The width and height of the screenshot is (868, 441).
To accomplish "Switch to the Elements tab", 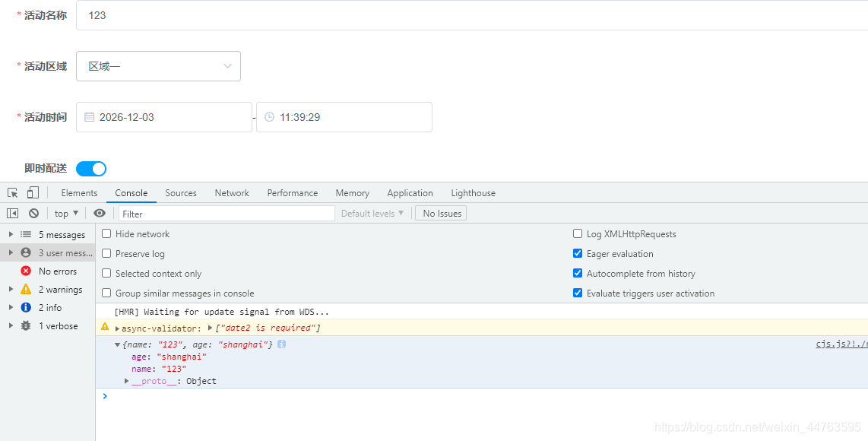I will click(x=79, y=193).
